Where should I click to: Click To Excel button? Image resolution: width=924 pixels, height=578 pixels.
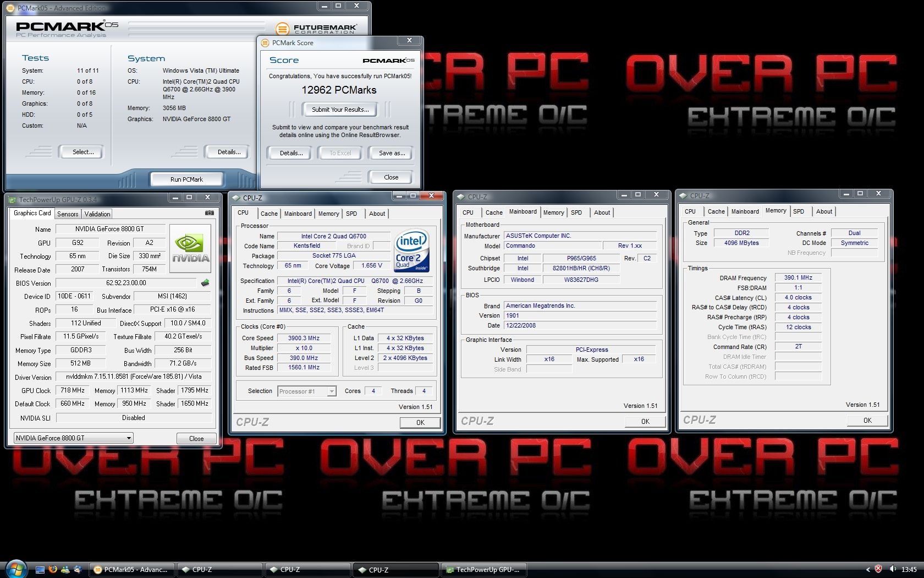pos(340,153)
